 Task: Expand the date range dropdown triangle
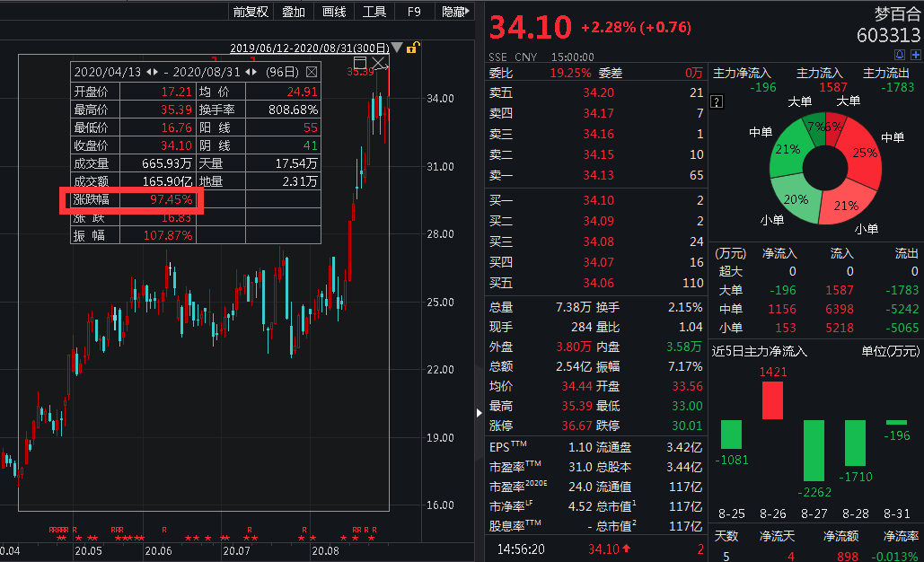pyautogui.click(x=397, y=47)
